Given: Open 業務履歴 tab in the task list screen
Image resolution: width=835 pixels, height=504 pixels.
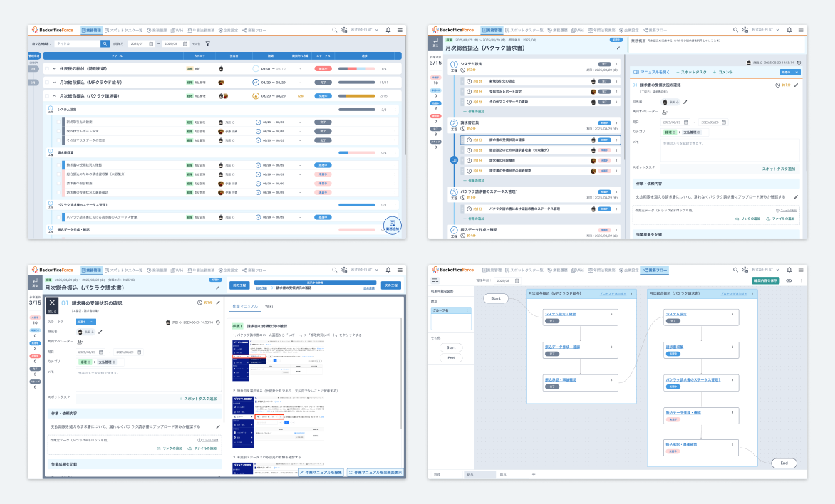Looking at the screenshot, I should click(x=157, y=31).
